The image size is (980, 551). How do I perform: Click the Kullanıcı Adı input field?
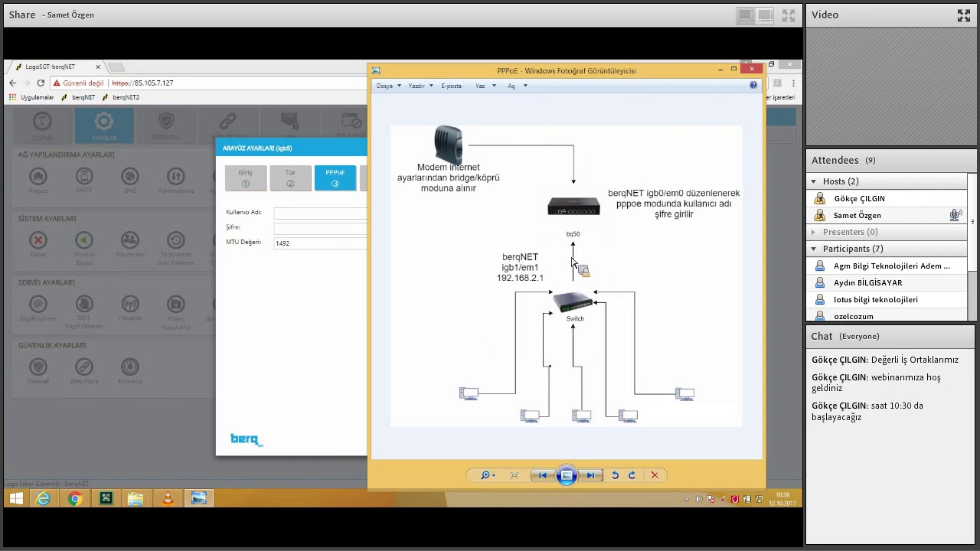coord(320,214)
